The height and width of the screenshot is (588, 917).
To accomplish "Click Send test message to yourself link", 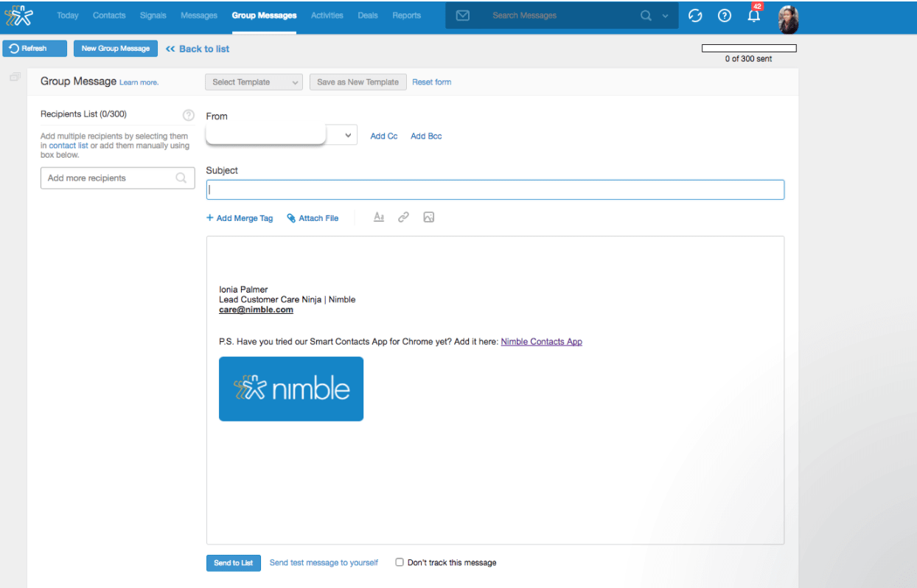I will (x=324, y=563).
